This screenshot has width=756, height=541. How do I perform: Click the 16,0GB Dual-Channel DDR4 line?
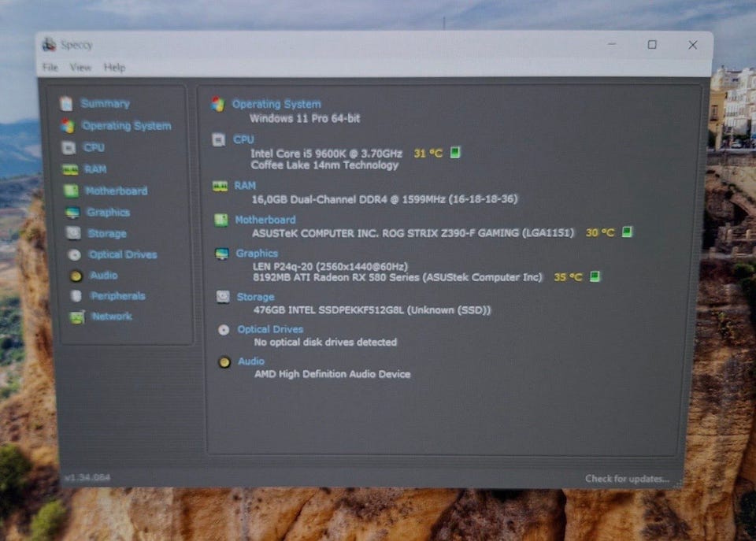[x=384, y=199]
